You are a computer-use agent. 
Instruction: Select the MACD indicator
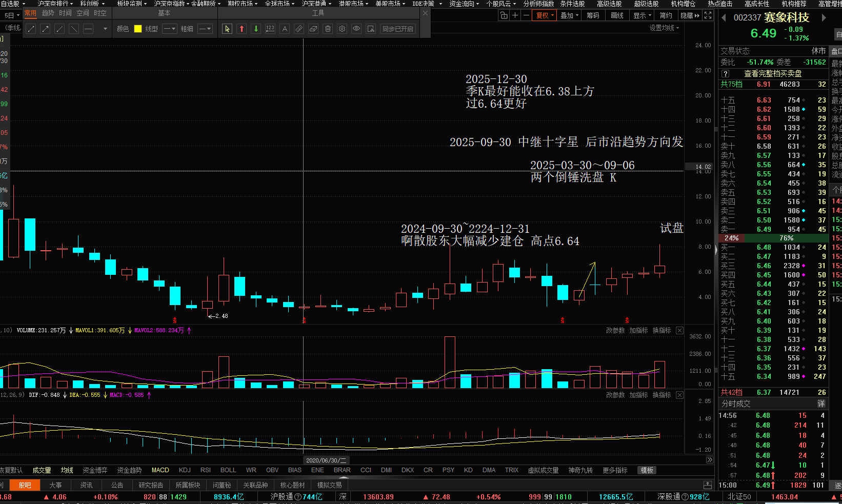tap(161, 470)
